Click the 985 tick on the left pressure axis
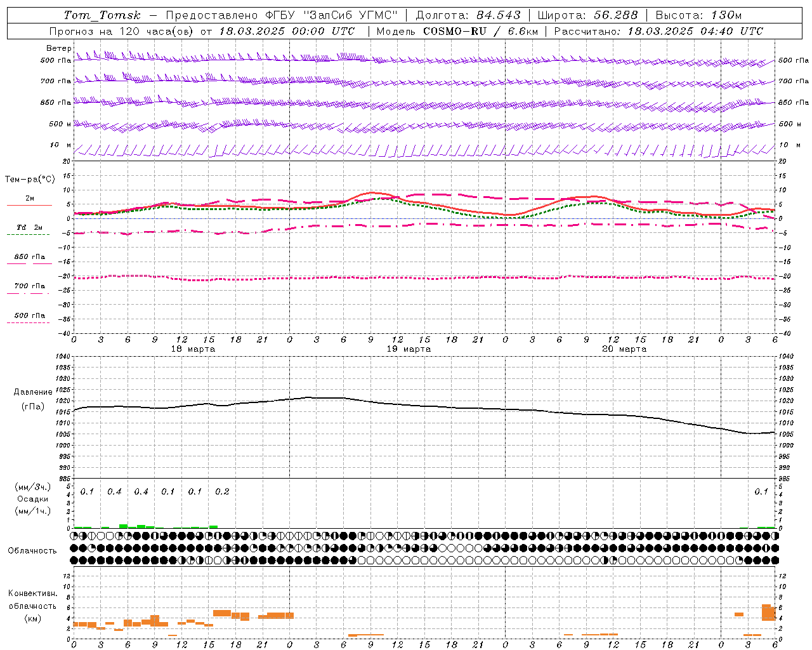812x650 pixels. pyautogui.click(x=63, y=479)
